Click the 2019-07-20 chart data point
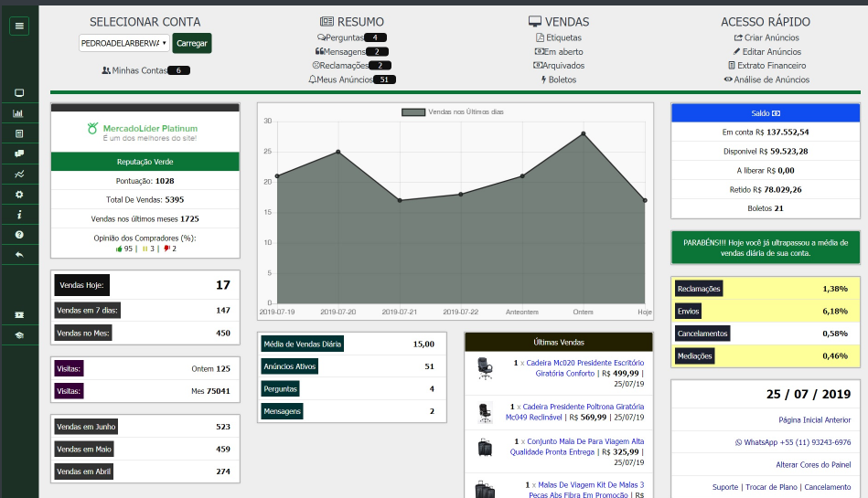 338,152
